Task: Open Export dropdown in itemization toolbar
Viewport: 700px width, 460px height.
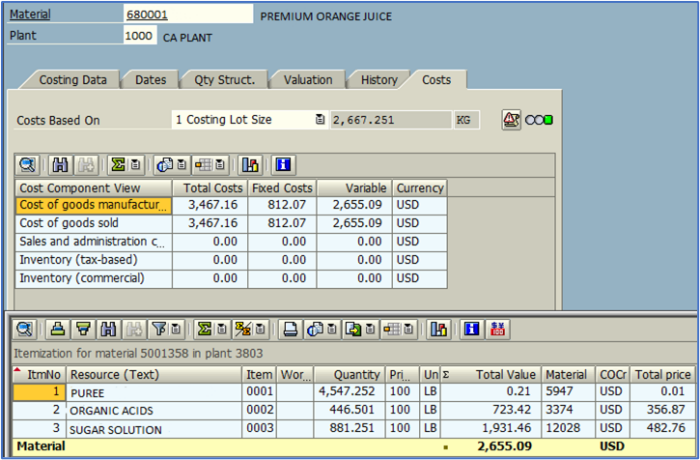Action: [370, 330]
